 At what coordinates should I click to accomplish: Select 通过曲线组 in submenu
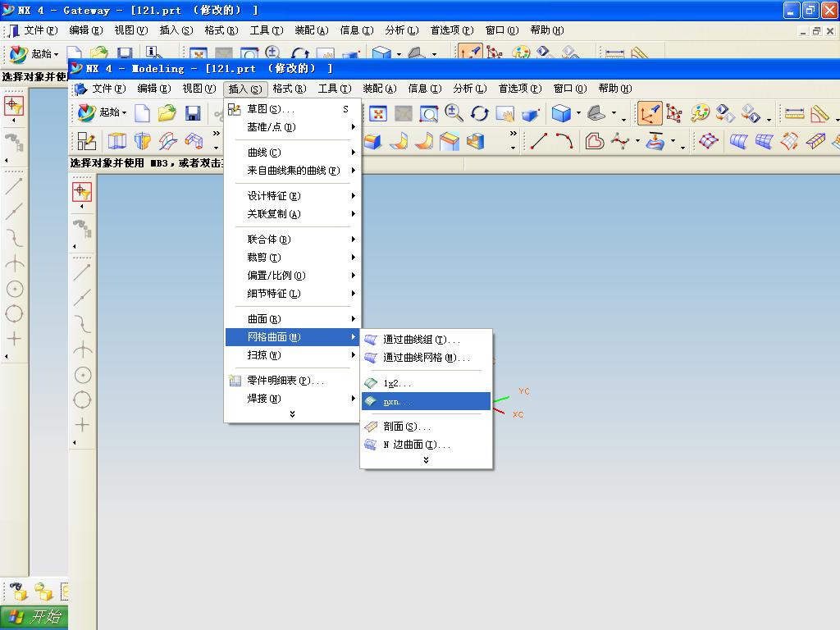(x=427, y=340)
